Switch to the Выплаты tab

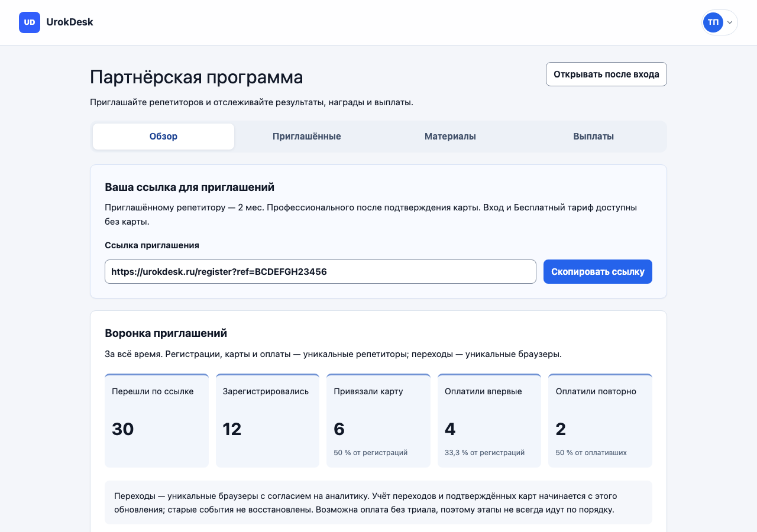point(593,137)
